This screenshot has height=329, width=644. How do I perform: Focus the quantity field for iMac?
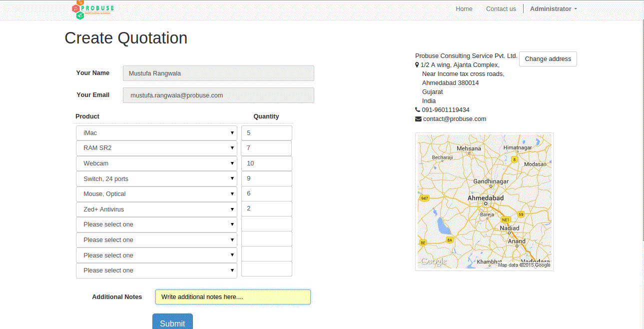(x=266, y=133)
